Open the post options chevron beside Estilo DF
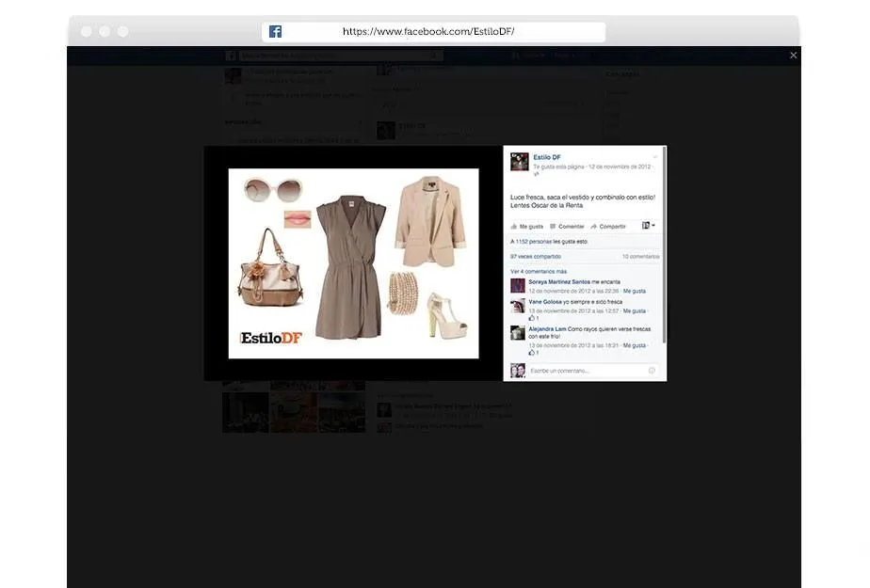The height and width of the screenshot is (588, 870). tap(655, 157)
